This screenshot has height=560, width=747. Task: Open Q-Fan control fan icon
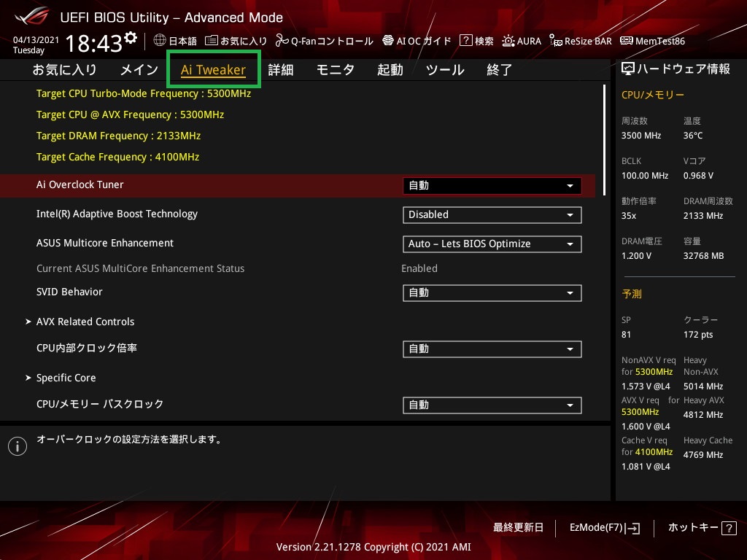[x=282, y=41]
